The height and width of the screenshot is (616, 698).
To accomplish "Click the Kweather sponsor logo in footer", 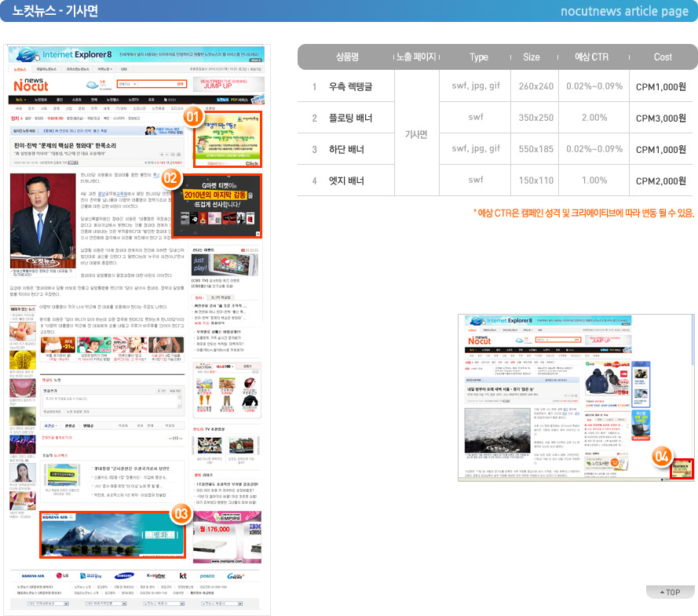I will (x=155, y=575).
